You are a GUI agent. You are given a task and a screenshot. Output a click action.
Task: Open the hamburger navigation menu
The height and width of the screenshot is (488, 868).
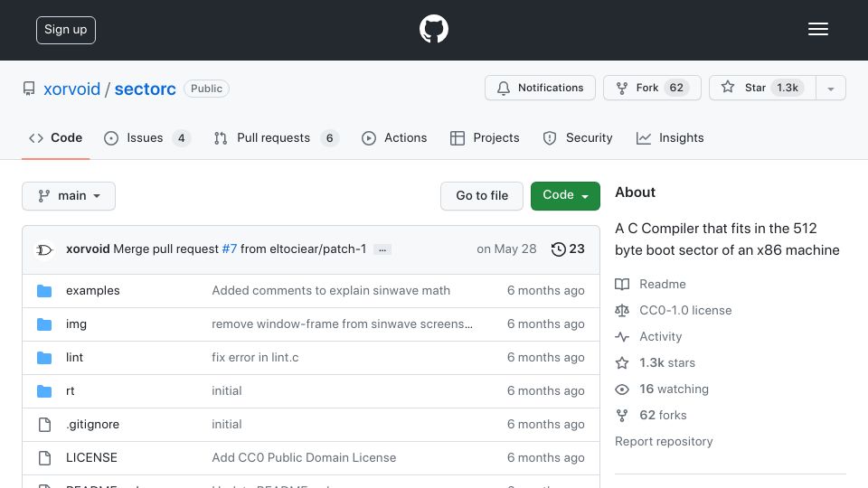point(817,29)
